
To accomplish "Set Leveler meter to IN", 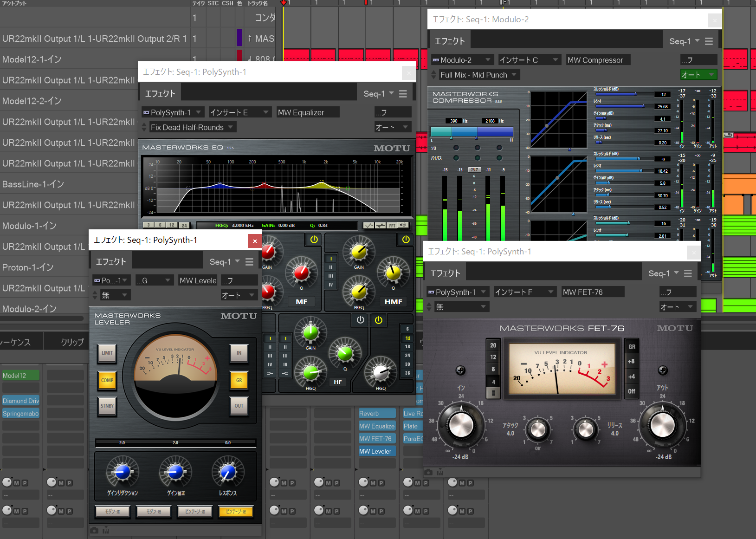I will [239, 353].
